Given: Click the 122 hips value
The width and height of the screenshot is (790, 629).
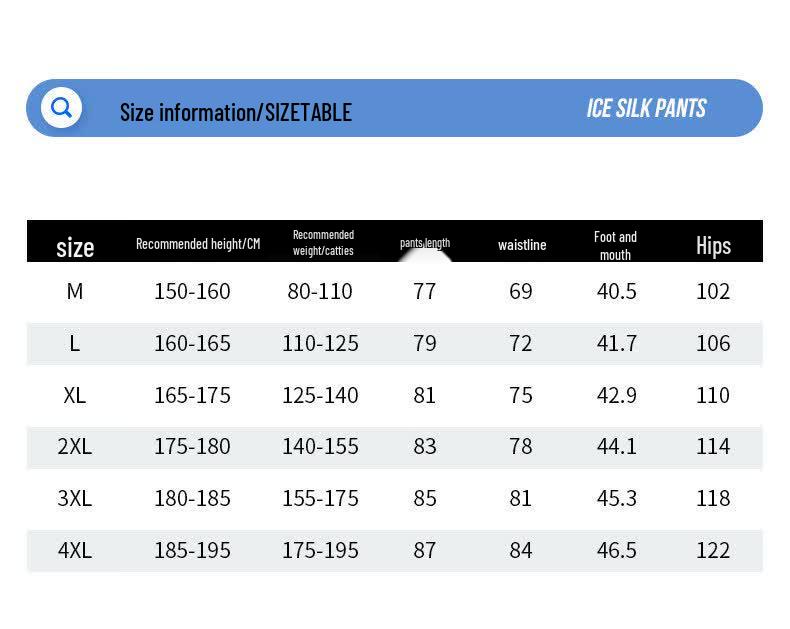Looking at the screenshot, I should pos(713,550).
